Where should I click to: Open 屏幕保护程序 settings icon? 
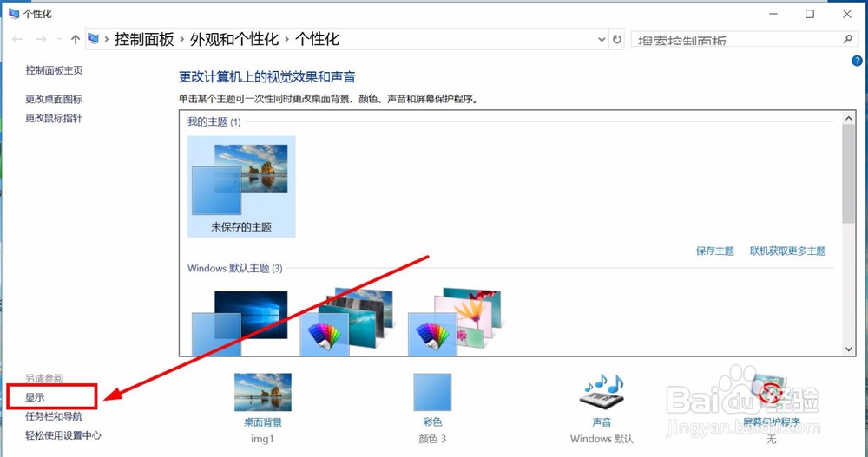[771, 392]
